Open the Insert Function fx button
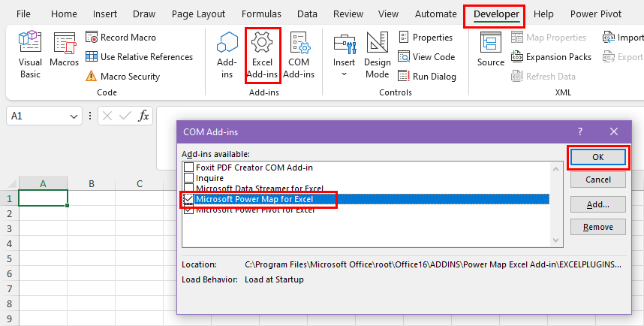The height and width of the screenshot is (326, 644). [143, 116]
